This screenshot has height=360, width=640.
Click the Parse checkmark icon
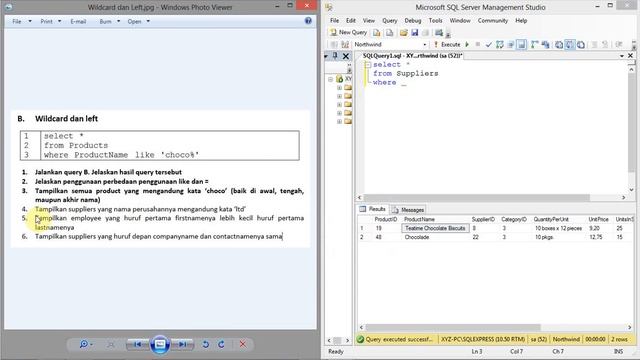tap(489, 44)
